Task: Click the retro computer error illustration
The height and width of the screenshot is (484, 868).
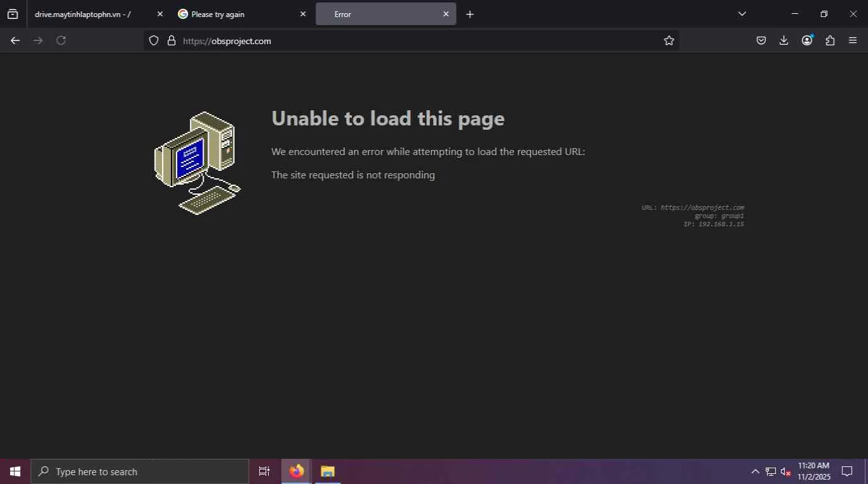Action: [197, 163]
